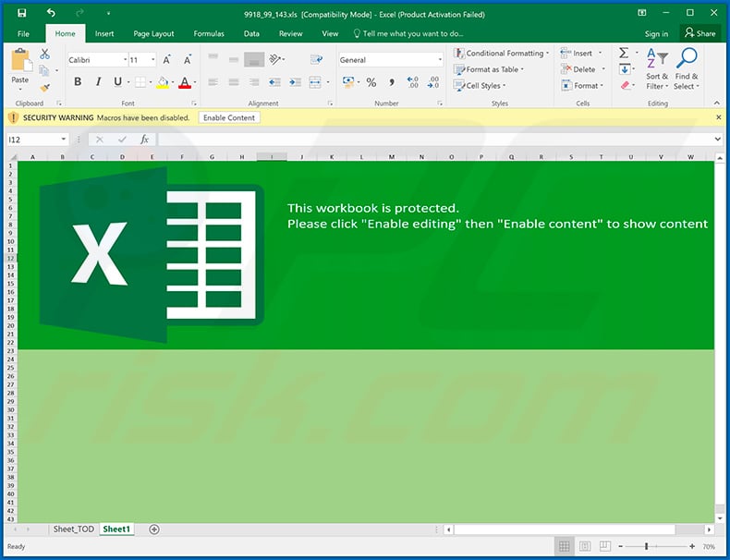Image resolution: width=730 pixels, height=560 pixels.
Task: Toggle Center horizontal alignment
Action: [x=234, y=82]
